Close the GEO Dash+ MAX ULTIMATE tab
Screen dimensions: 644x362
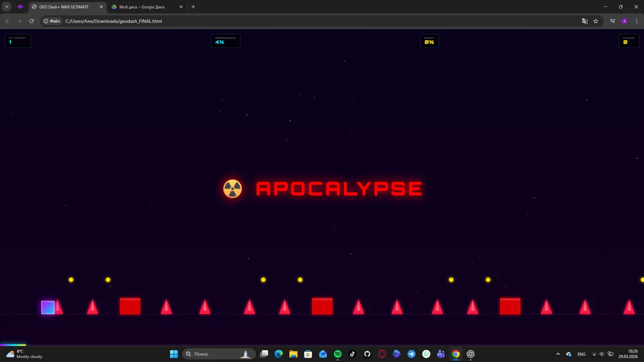101,7
